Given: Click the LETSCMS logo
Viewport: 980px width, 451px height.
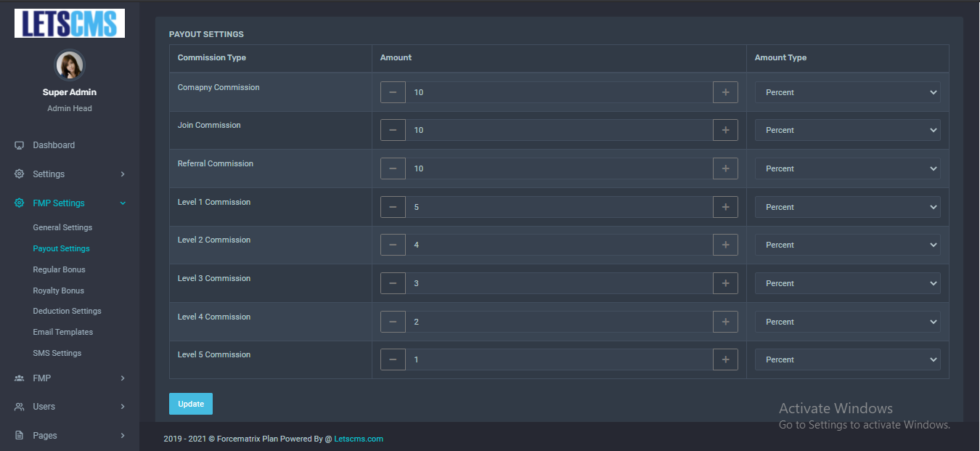Looking at the screenshot, I should point(70,23).
